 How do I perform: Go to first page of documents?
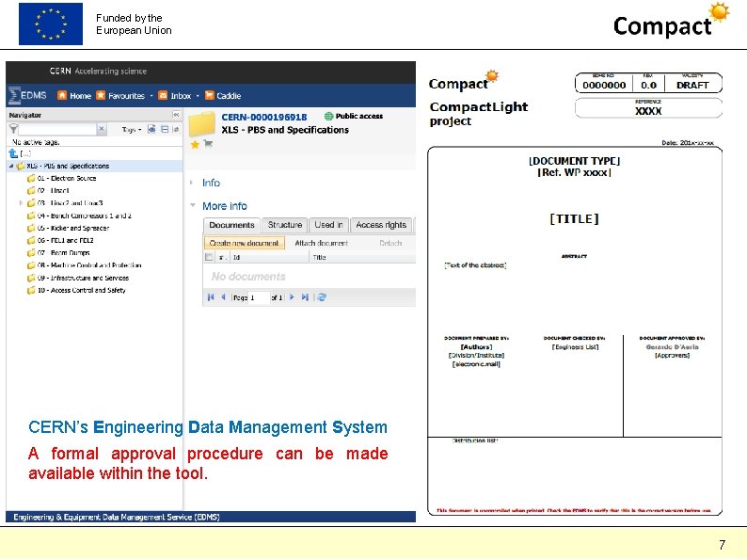[x=211, y=297]
